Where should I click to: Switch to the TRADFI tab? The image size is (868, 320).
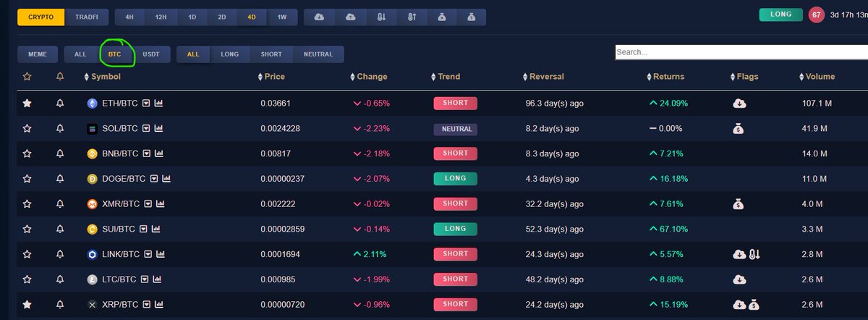pyautogui.click(x=86, y=17)
